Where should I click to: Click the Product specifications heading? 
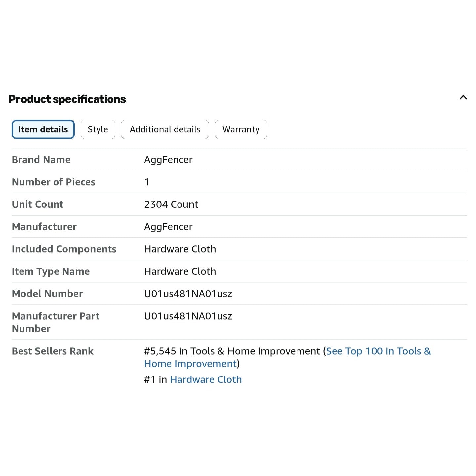[67, 99]
